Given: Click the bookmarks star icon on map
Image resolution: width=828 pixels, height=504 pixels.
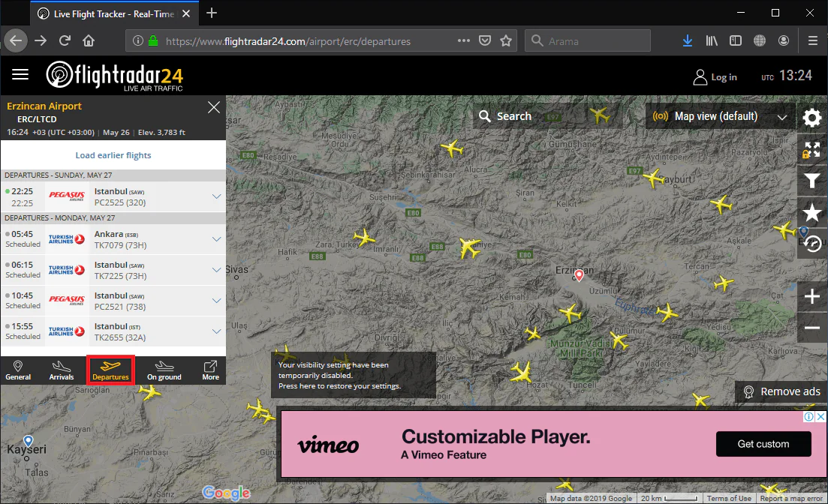Looking at the screenshot, I should [812, 212].
